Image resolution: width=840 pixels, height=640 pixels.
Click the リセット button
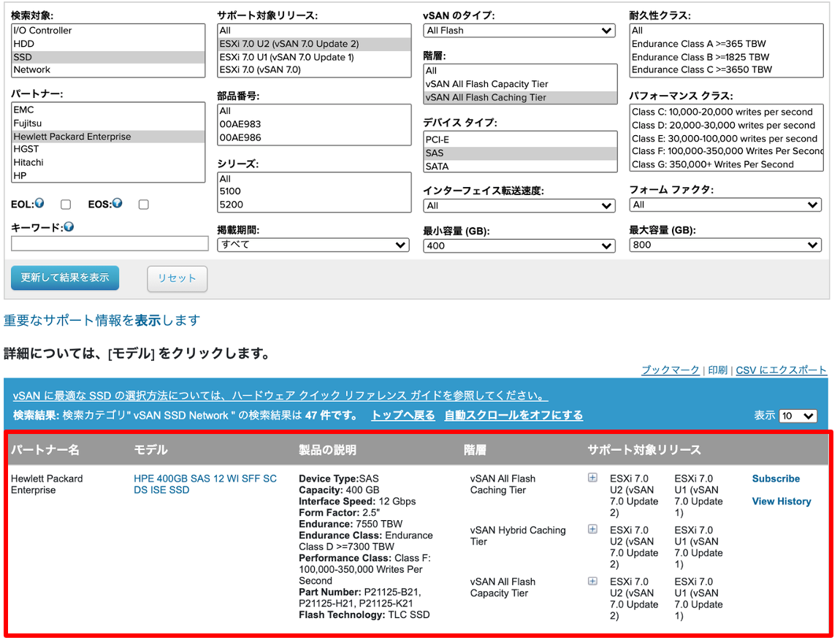(177, 278)
